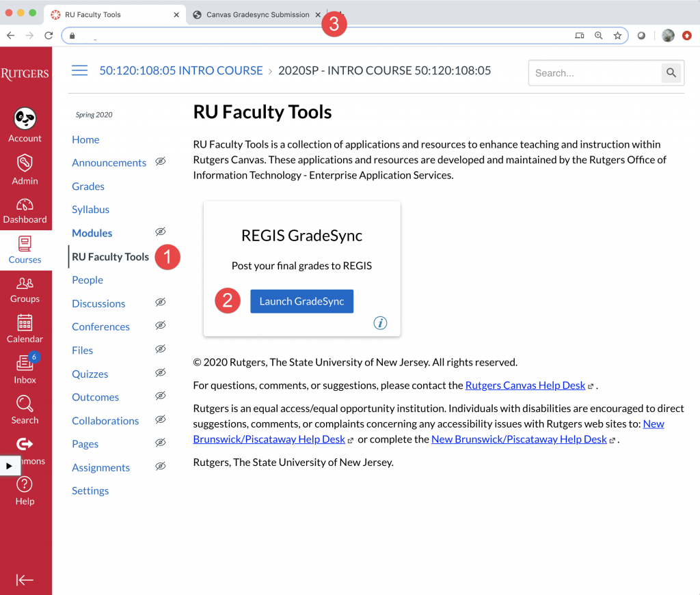Click the site lock icon
Image resolution: width=700 pixels, height=595 pixels.
72,36
